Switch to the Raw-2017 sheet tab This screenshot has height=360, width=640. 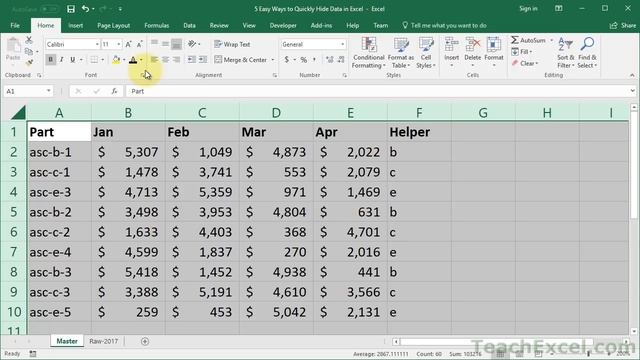click(x=104, y=341)
